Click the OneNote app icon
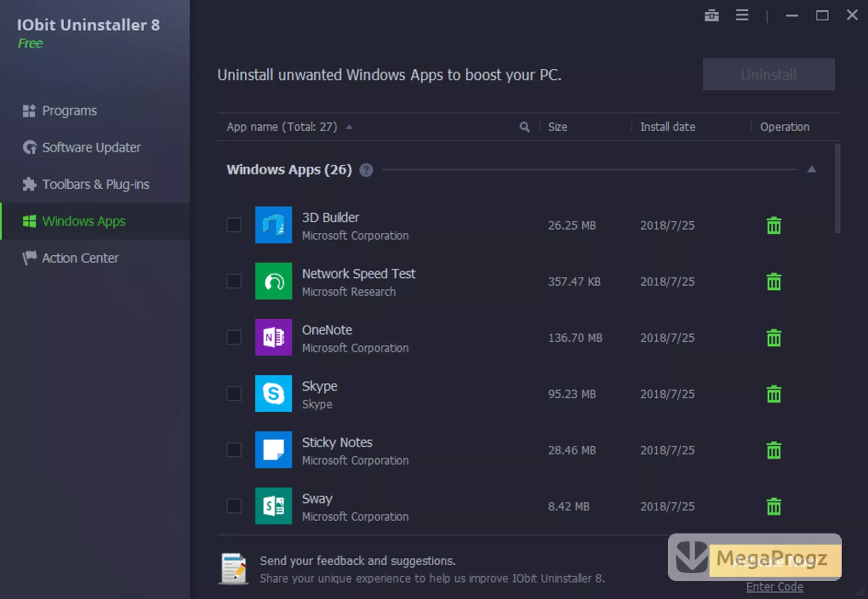This screenshot has width=868, height=599. coord(274,337)
